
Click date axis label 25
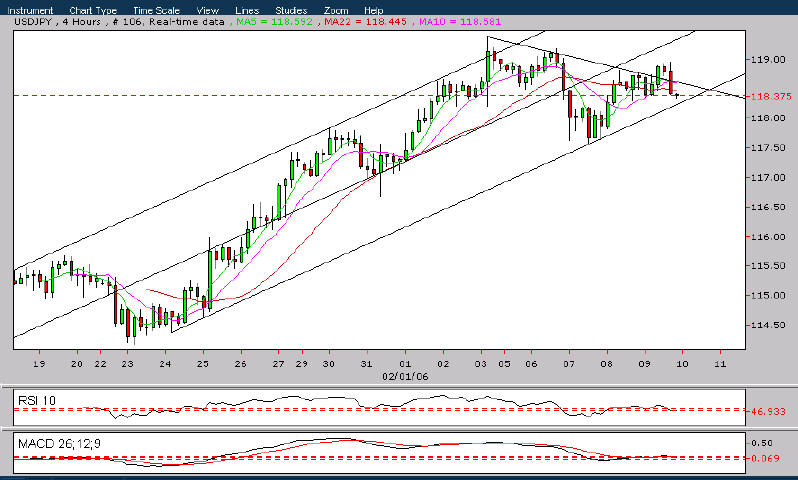click(x=203, y=364)
